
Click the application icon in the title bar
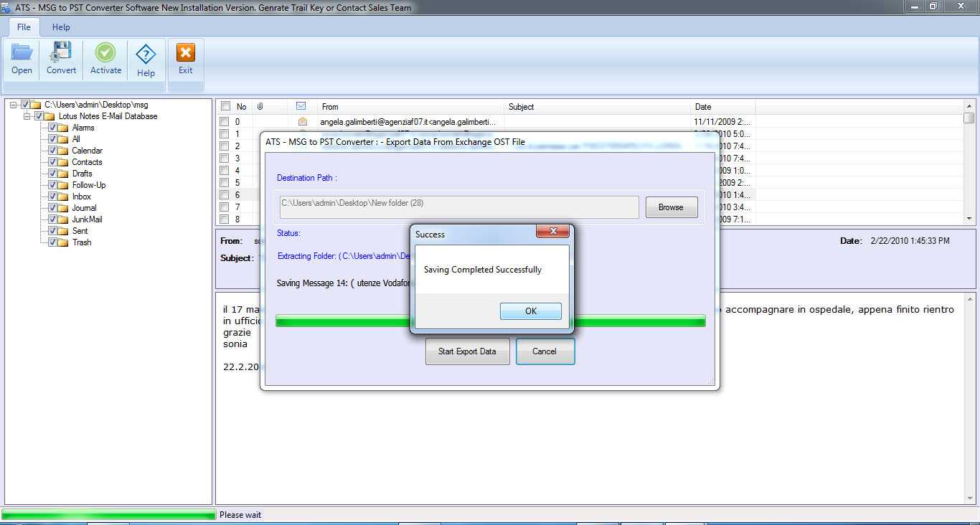click(6, 7)
